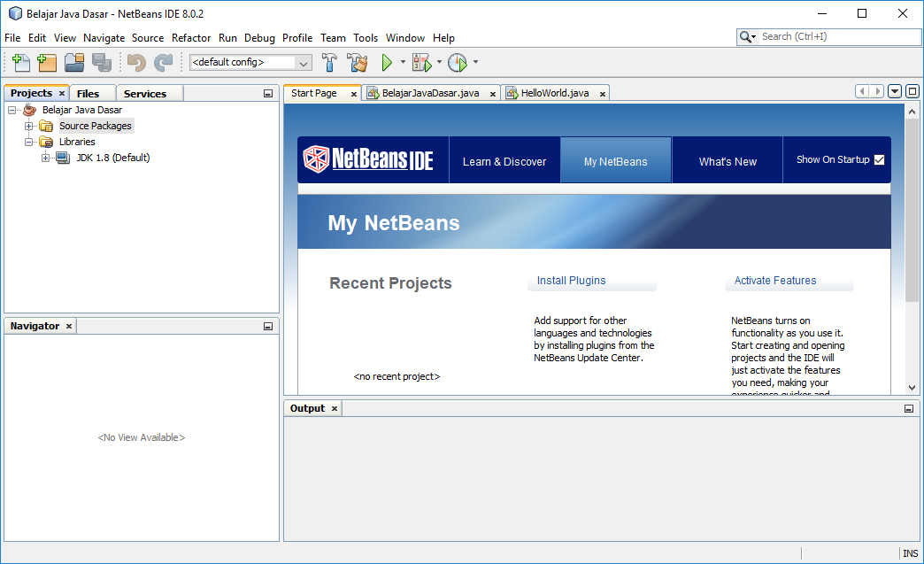
Task: Open the Install Plugins link
Action: 571,280
